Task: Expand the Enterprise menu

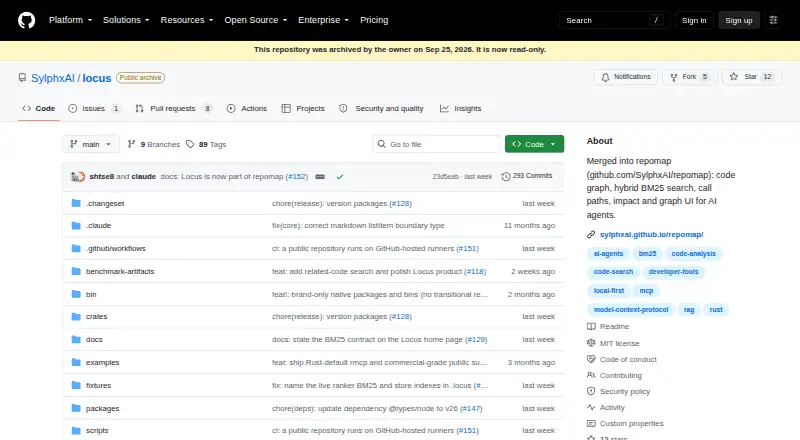Action: point(323,20)
